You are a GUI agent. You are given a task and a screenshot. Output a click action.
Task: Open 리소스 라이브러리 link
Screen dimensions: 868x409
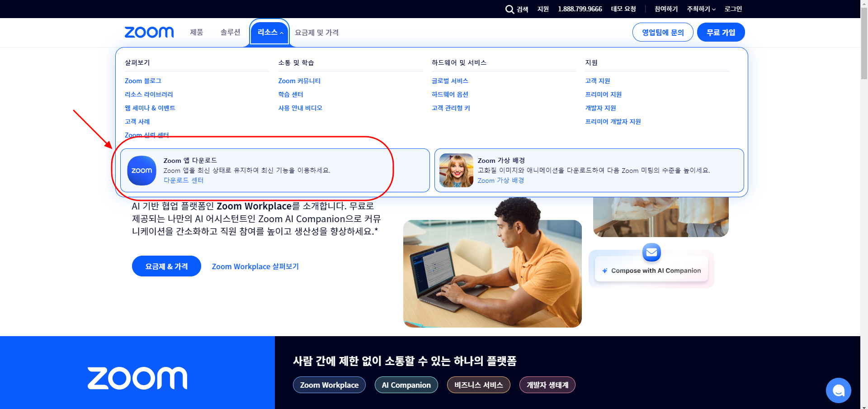click(149, 95)
